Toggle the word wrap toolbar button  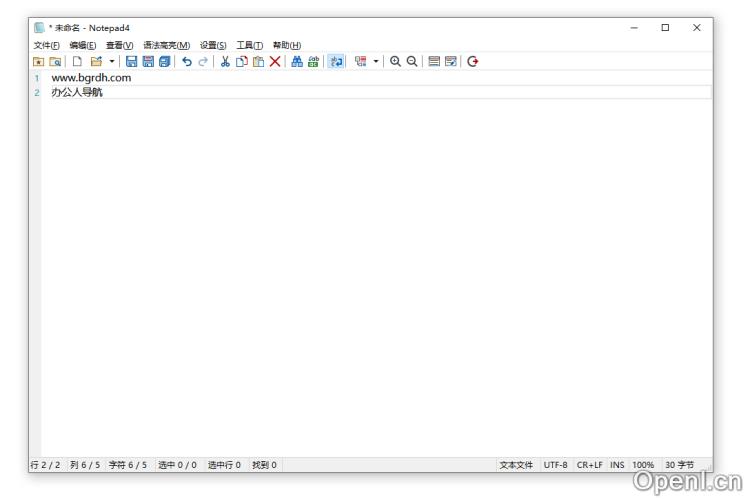pyautogui.click(x=336, y=62)
